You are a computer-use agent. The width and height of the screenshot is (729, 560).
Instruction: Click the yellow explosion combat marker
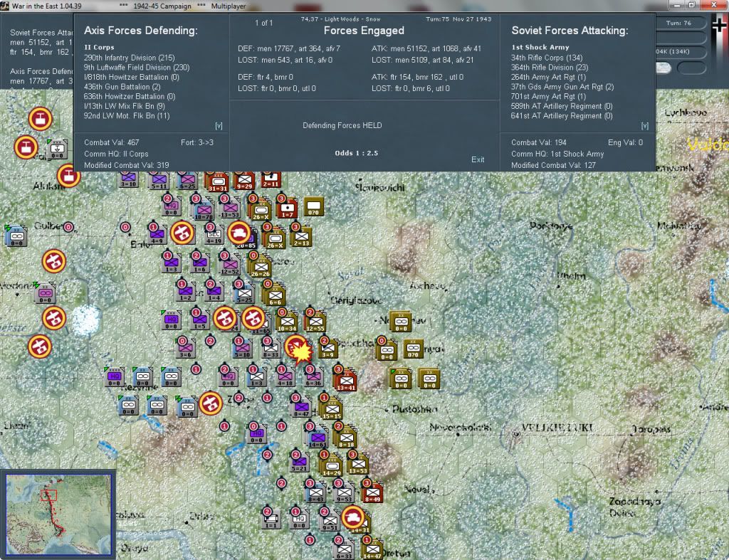(301, 352)
